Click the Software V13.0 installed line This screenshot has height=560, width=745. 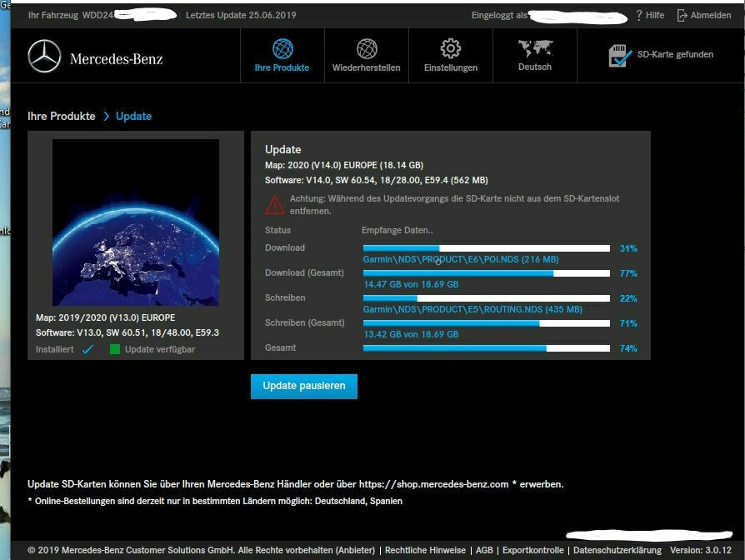coord(127,332)
